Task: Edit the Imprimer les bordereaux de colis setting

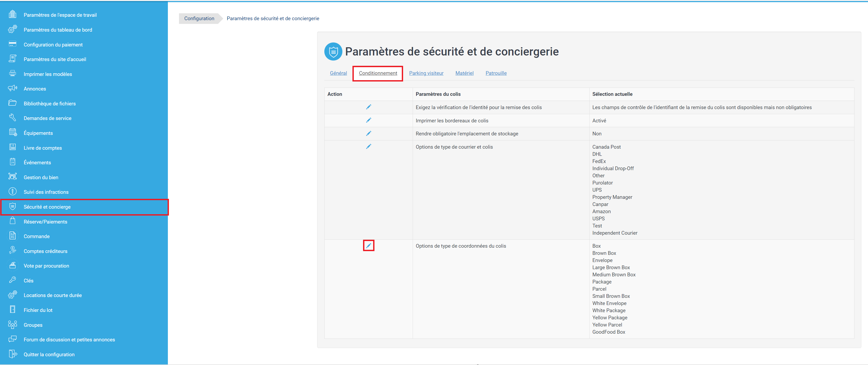Action: pyautogui.click(x=369, y=120)
